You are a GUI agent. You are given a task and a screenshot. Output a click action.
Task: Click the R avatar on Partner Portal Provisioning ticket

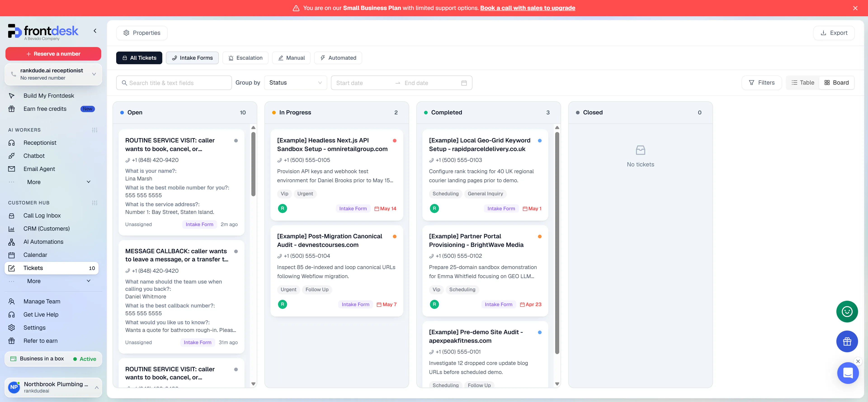coord(434,304)
